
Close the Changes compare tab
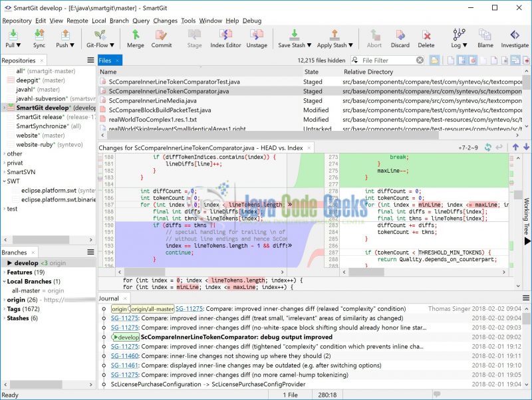coord(309,148)
